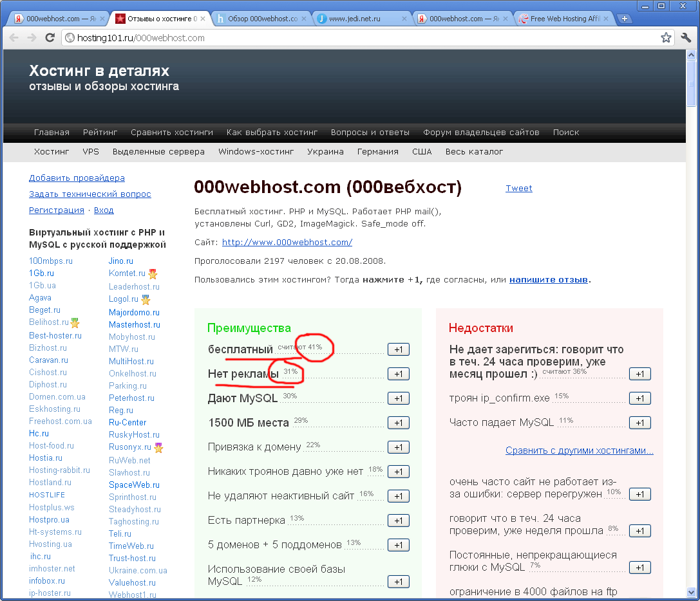Open the 'Рейтинг' navigation item
The width and height of the screenshot is (700, 601).
coord(100,133)
